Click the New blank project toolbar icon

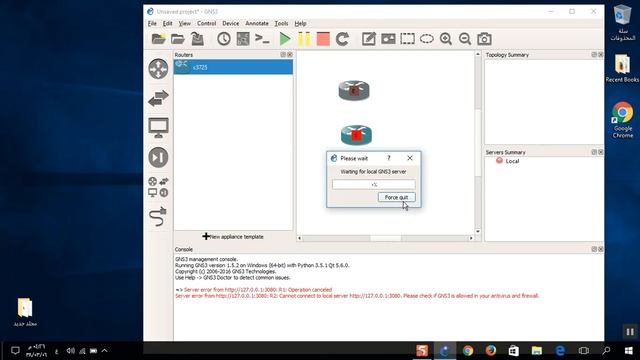[158, 39]
